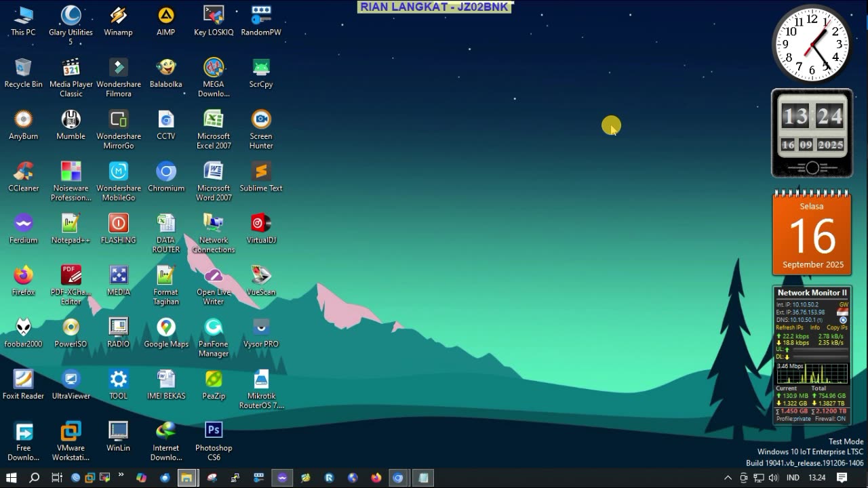Click Refresh IPs in Network Monitor II
868x488 pixels.
[789, 327]
